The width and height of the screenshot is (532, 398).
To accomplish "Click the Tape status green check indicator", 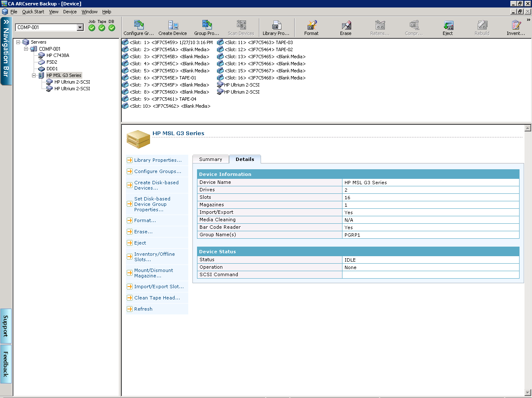I will click(x=102, y=28).
